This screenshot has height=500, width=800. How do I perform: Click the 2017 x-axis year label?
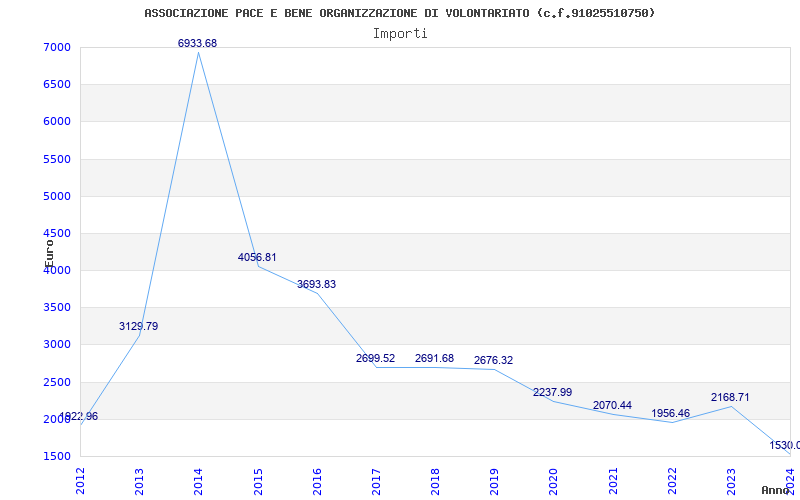coord(377,481)
